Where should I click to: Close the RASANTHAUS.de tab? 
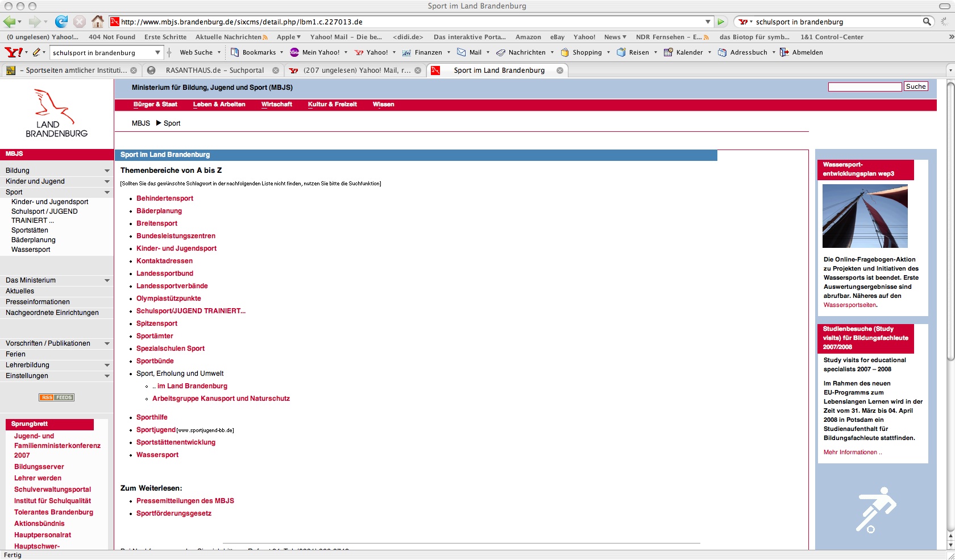276,70
